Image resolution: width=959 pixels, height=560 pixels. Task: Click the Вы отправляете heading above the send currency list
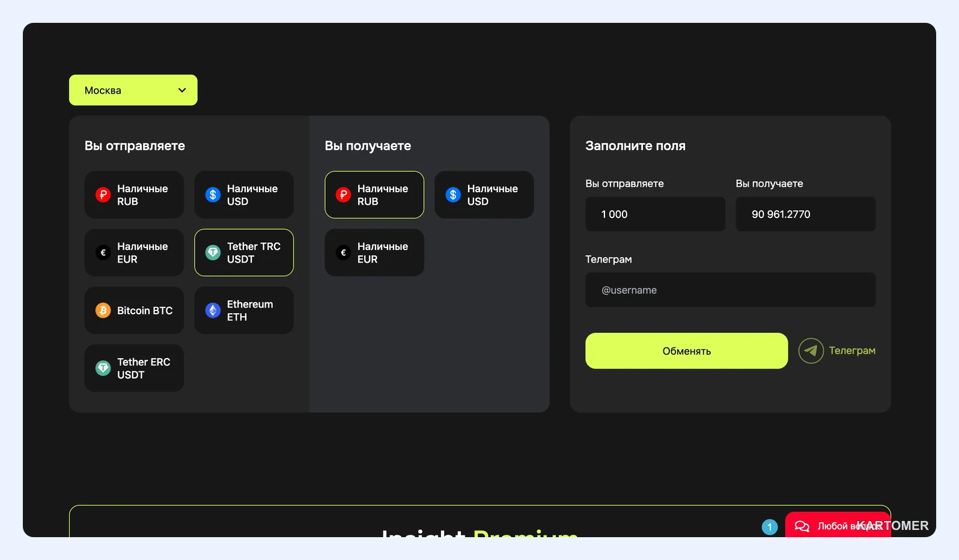pyautogui.click(x=135, y=146)
